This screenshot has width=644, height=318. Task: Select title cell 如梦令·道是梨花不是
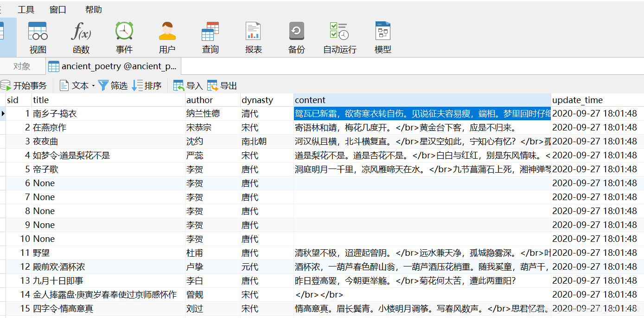pos(108,156)
